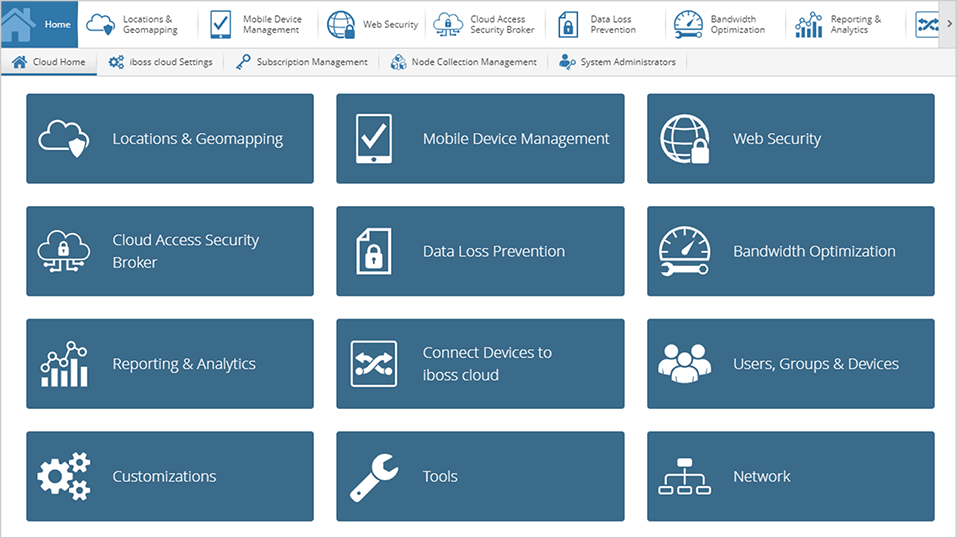957x538 pixels.
Task: Open the Users, Groups & Devices tile text
Action: coord(816,364)
